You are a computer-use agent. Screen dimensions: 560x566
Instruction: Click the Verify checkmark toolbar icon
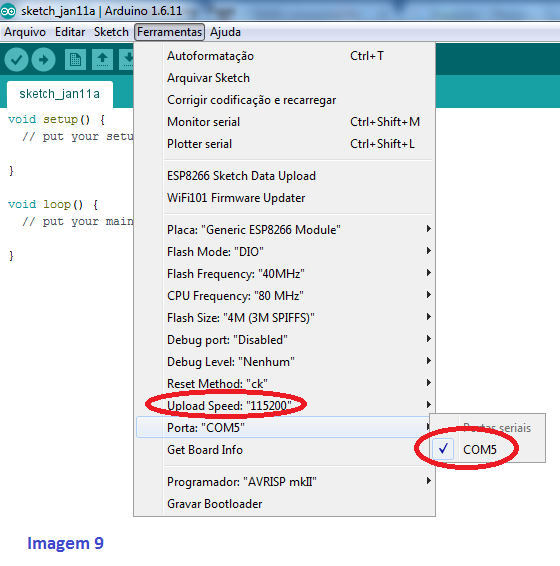pos(16,59)
